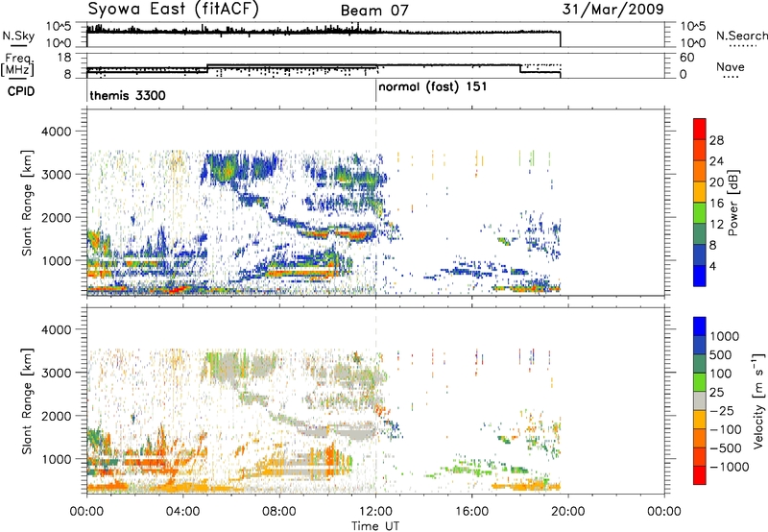The height and width of the screenshot is (532, 768).
Task: Click the 'N.Search' legend label
Action: (741, 36)
